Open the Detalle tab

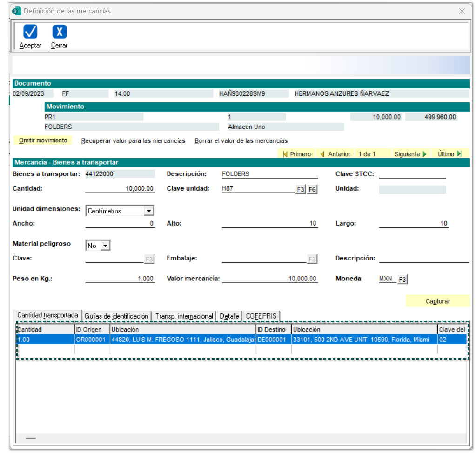229,316
